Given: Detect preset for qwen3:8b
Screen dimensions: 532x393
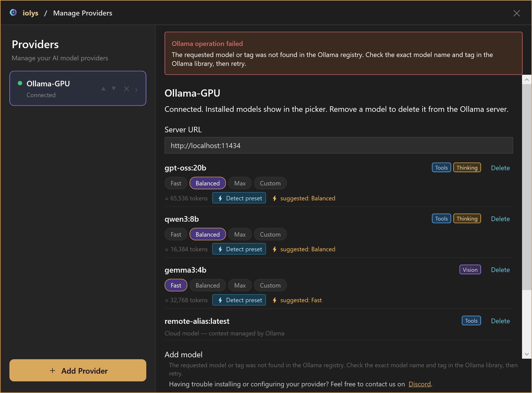Looking at the screenshot, I should tap(239, 249).
